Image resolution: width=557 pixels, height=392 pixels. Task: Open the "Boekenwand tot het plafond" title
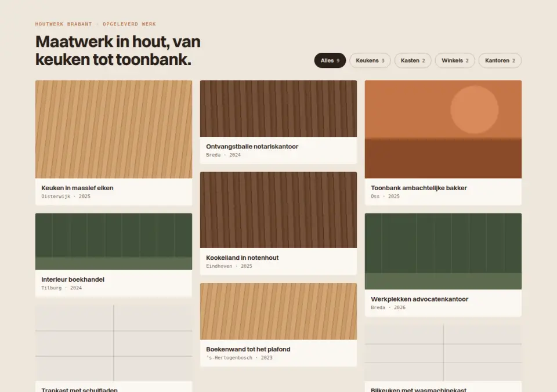tap(248, 349)
